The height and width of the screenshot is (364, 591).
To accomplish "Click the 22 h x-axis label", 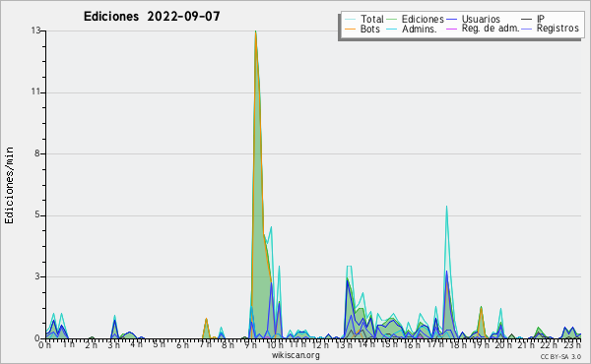I will (550, 345).
